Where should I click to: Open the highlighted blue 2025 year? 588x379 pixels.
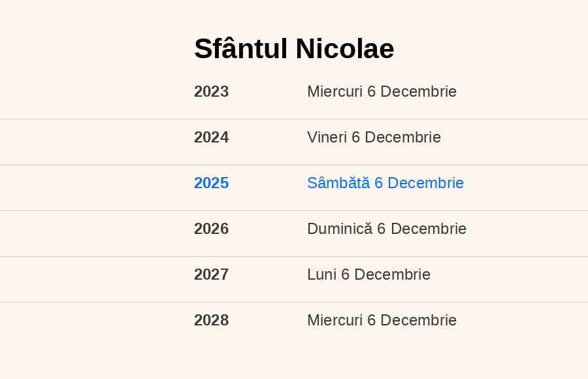(211, 183)
